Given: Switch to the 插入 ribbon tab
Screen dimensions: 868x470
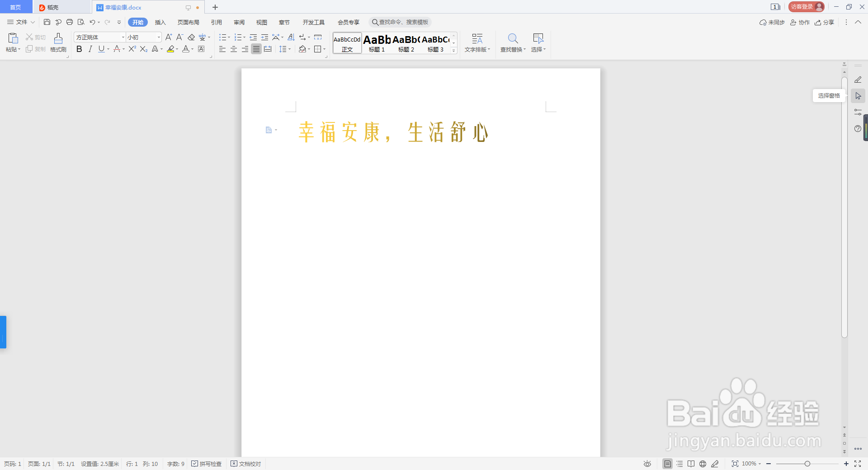Looking at the screenshot, I should coord(160,22).
